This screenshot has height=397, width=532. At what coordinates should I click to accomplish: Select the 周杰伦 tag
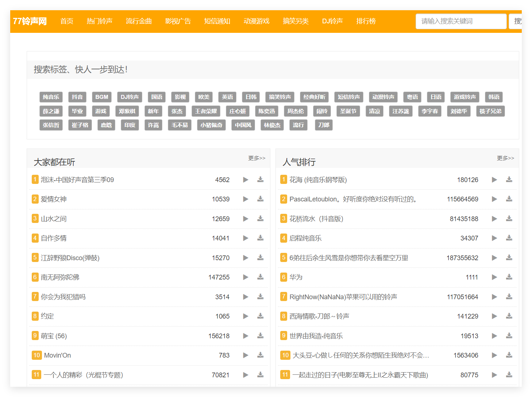(296, 111)
